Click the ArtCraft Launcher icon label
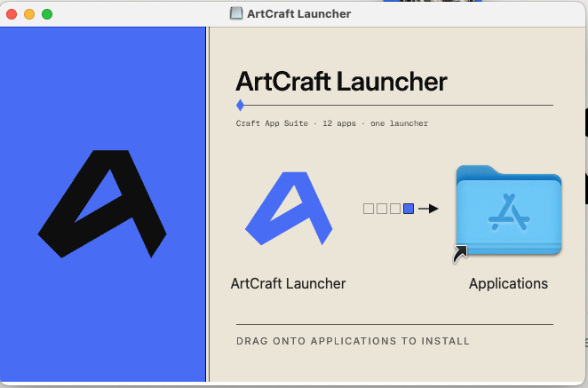Image resolution: width=588 pixels, height=388 pixels. pyautogui.click(x=288, y=283)
